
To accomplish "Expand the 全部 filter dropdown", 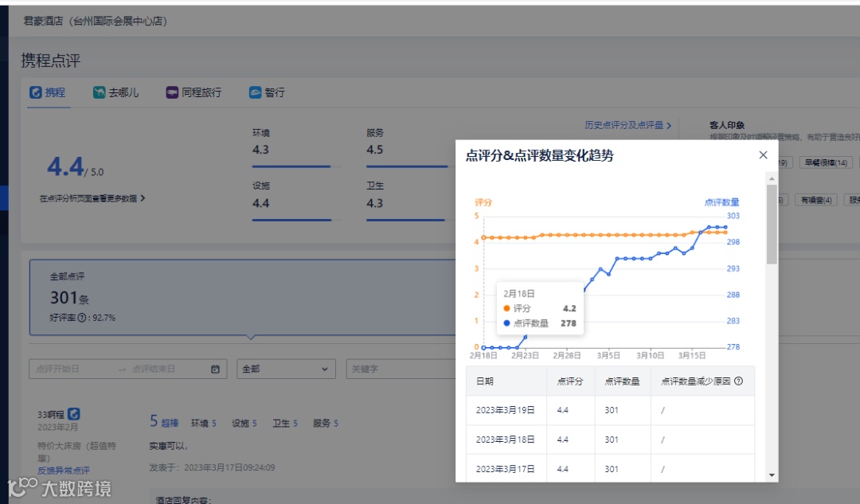I will click(x=285, y=369).
